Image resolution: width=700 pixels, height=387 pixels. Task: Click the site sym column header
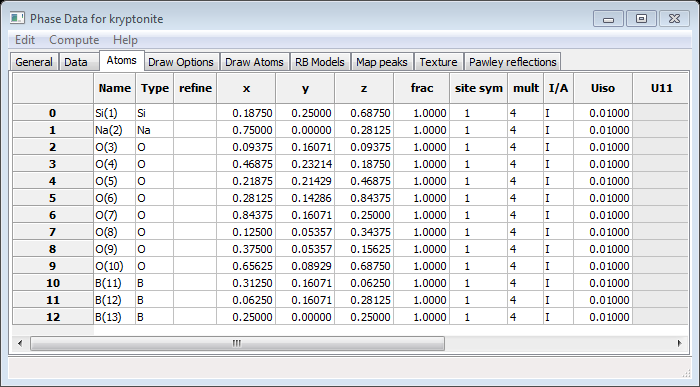pos(479,88)
